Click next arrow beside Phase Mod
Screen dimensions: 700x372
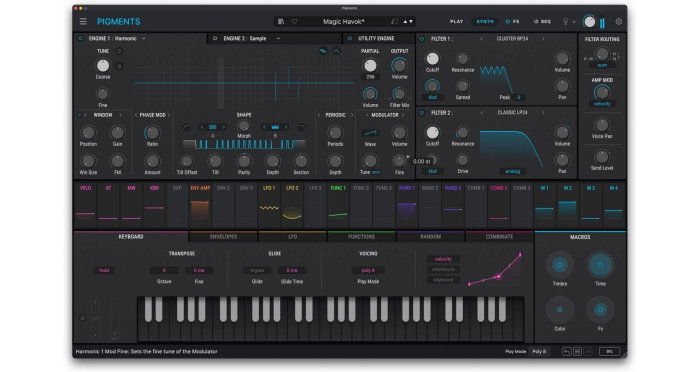point(169,115)
